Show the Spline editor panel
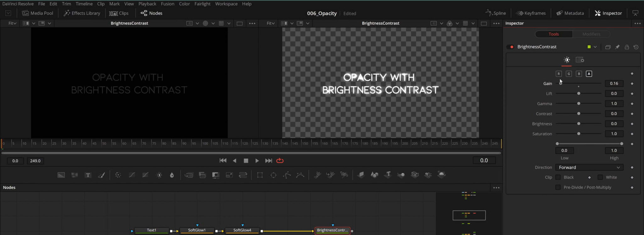The image size is (644, 235). click(496, 13)
